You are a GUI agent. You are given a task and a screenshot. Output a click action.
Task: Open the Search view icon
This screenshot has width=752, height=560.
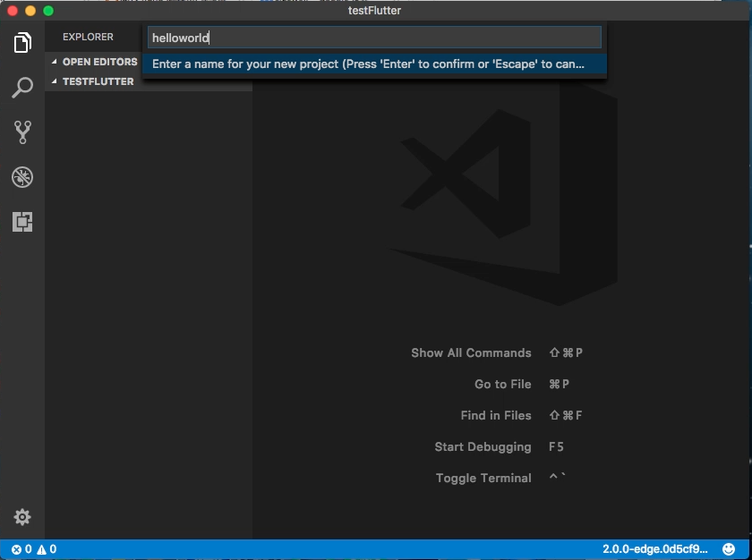pyautogui.click(x=22, y=88)
